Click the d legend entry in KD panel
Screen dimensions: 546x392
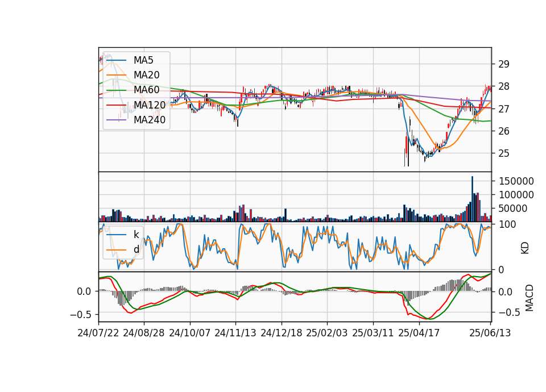point(136,249)
